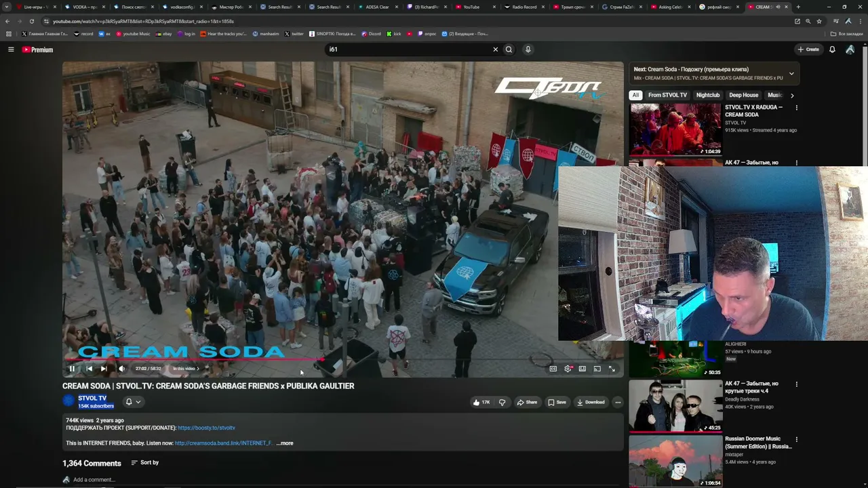Run search with the magnifier button

pos(509,49)
